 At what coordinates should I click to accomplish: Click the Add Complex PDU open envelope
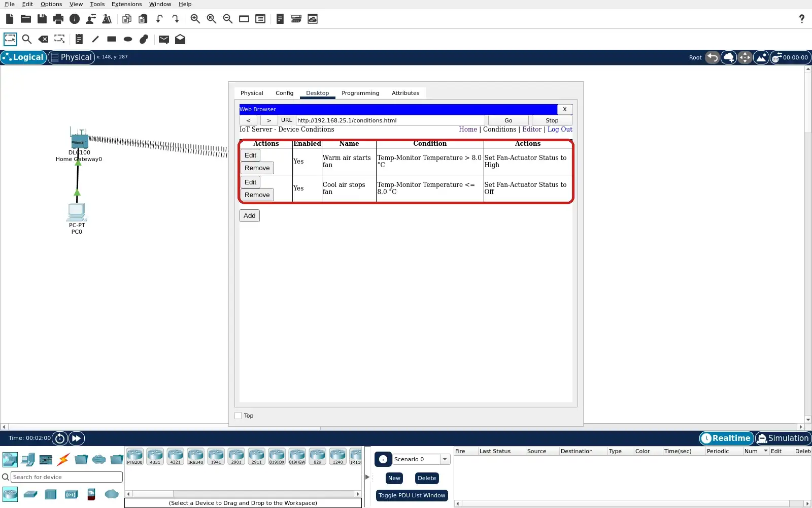coord(180,39)
